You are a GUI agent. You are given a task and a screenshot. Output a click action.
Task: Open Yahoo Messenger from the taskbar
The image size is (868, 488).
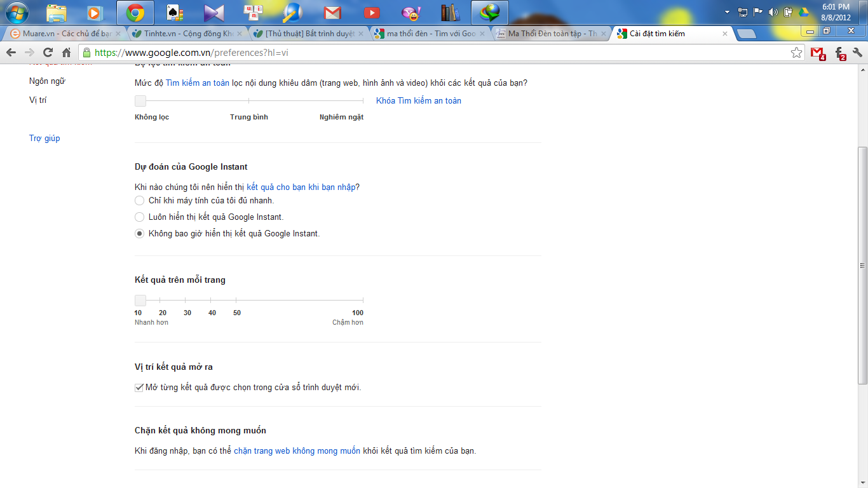(x=411, y=13)
